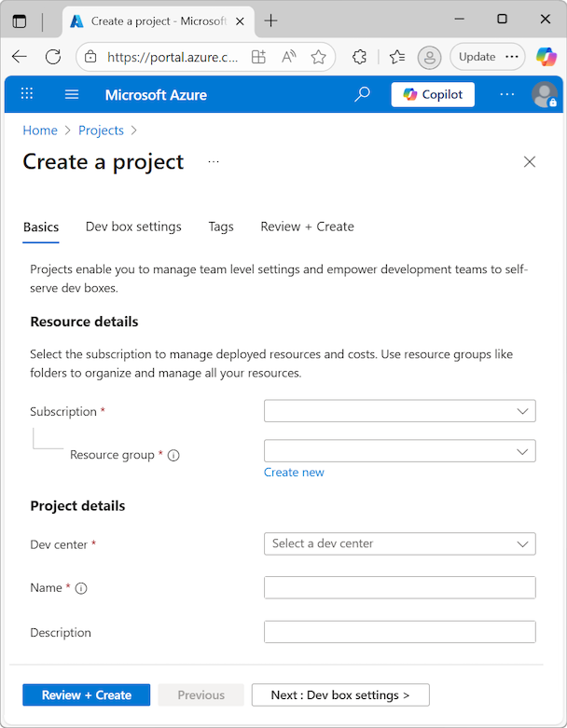
Task: Open the browser extensions icon
Action: 359,57
